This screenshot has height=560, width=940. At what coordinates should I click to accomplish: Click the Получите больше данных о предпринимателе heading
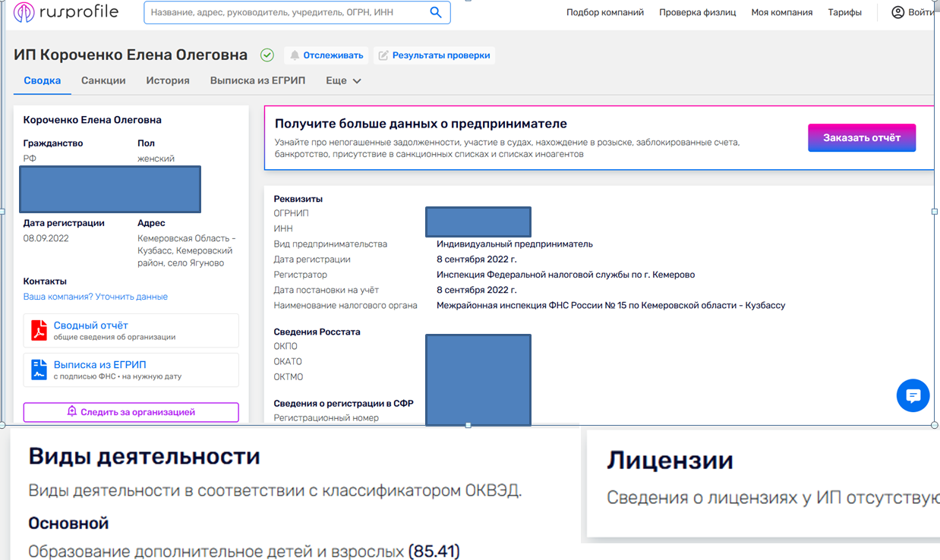pyautogui.click(x=421, y=124)
